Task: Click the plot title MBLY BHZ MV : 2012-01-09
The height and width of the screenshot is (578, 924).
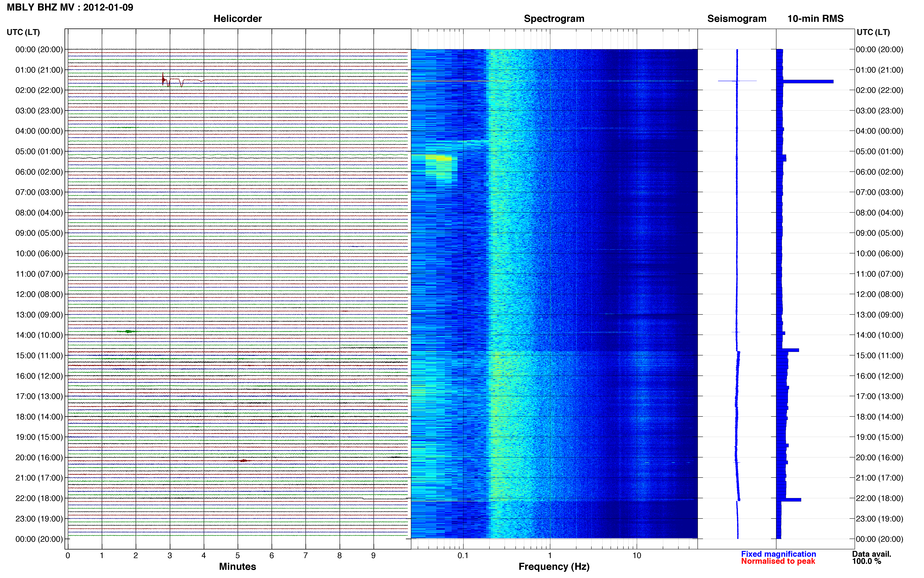Action: tap(70, 7)
